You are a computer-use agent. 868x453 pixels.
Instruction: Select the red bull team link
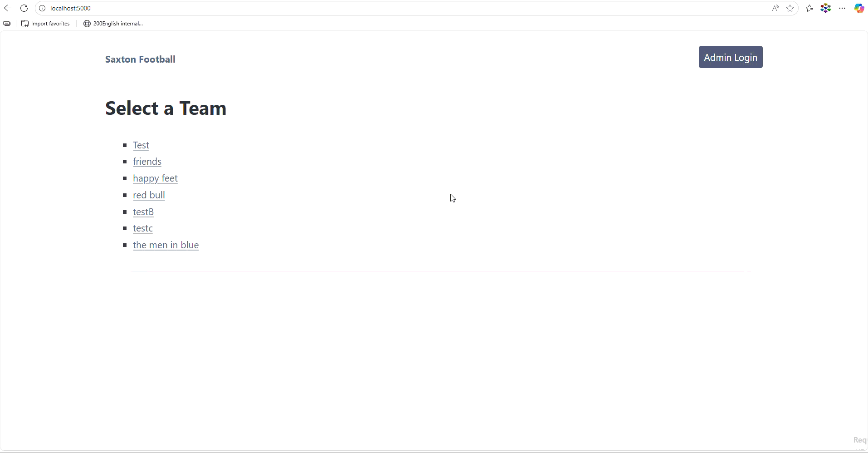tap(149, 195)
